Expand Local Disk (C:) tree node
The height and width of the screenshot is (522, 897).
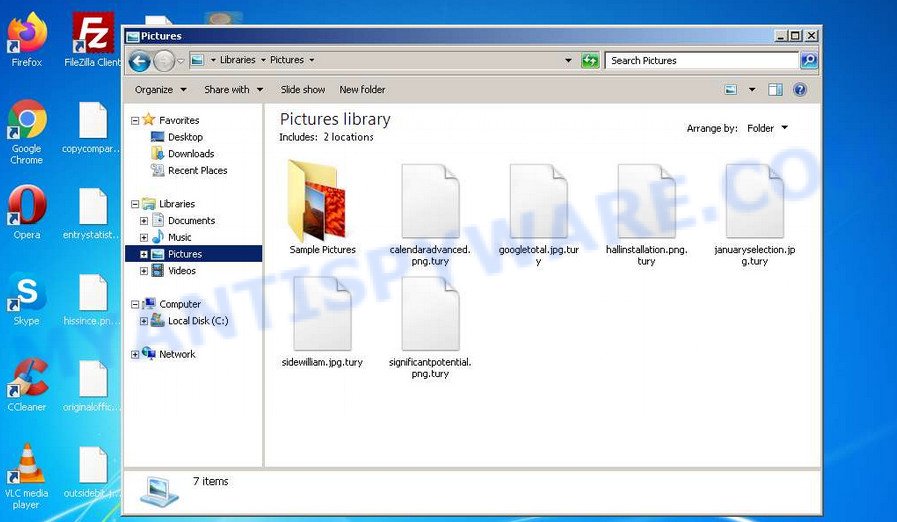pos(144,321)
